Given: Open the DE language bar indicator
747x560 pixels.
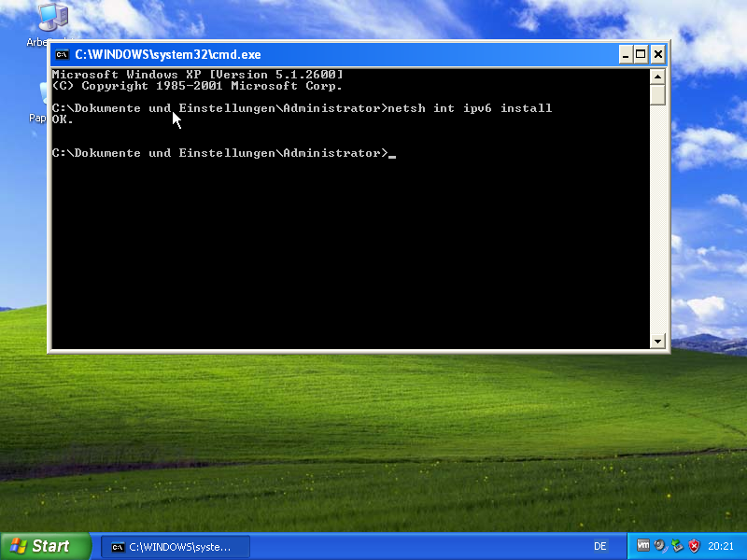Looking at the screenshot, I should (x=600, y=546).
